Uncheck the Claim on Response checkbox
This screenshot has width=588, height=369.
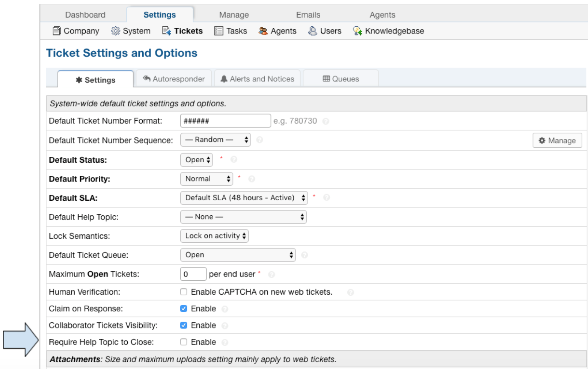tap(184, 309)
